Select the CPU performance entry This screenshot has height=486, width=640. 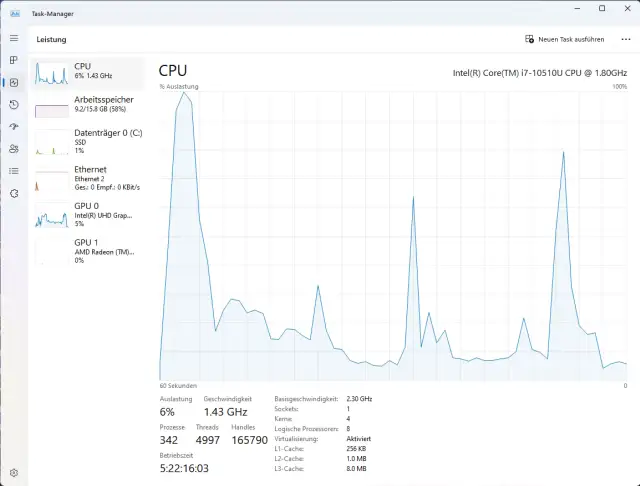87,73
